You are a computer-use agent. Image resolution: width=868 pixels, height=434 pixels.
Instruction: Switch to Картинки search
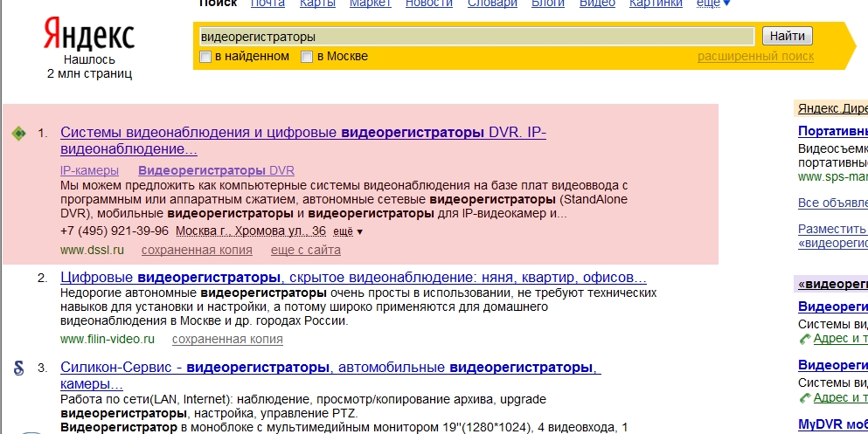(x=656, y=3)
